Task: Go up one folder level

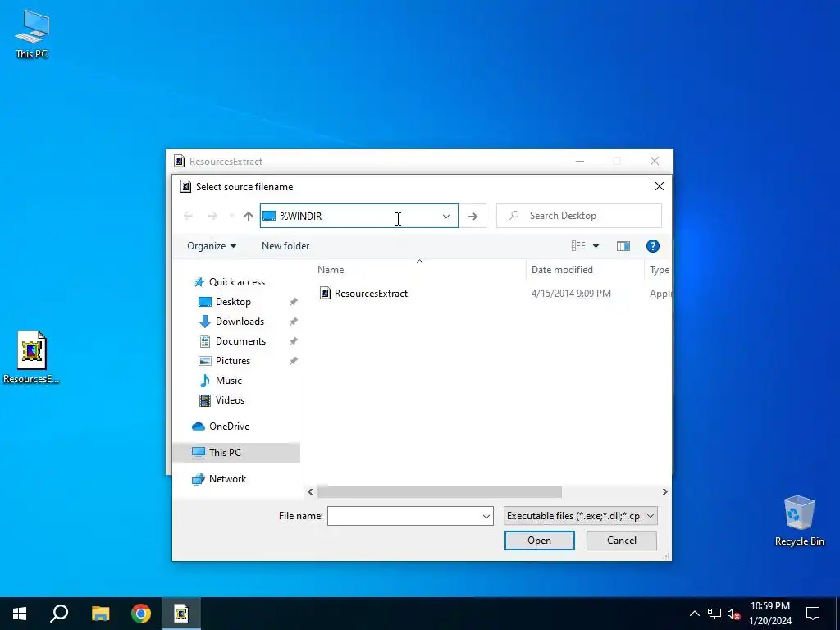Action: click(x=248, y=216)
